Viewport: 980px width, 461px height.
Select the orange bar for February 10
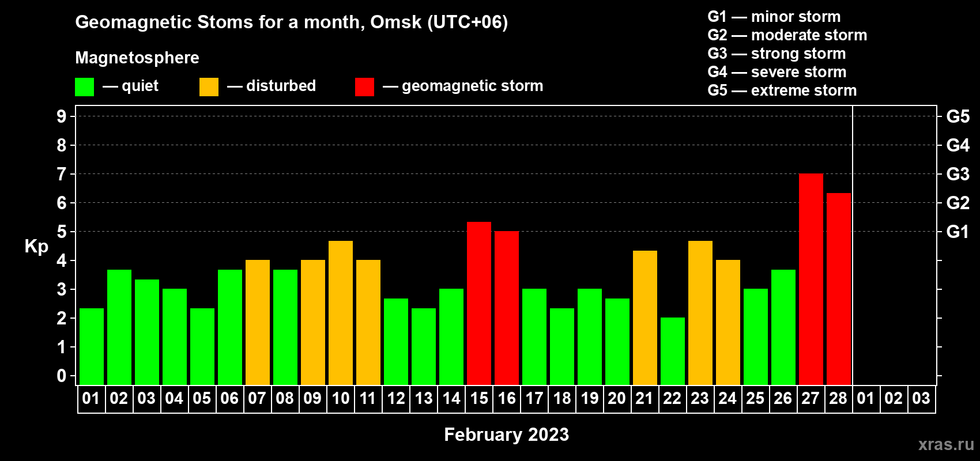click(x=341, y=313)
